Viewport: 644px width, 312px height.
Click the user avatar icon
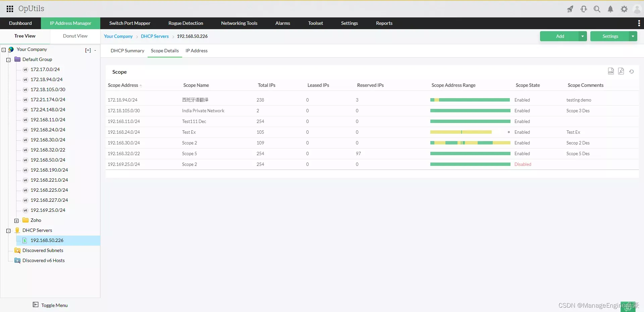click(x=637, y=9)
